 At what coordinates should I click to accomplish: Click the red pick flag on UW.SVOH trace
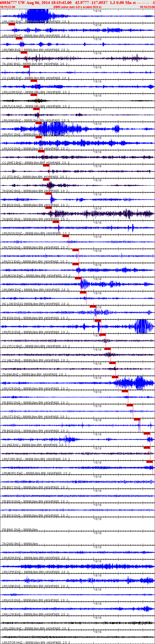[x=56, y=222]
